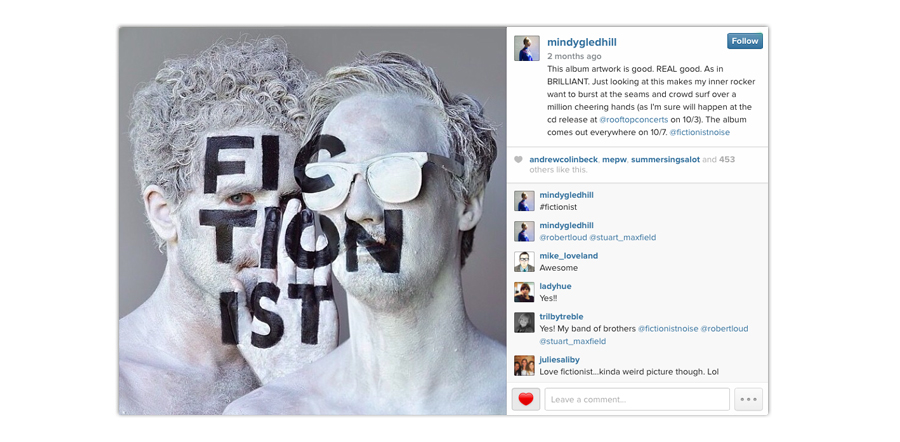Click mike_loveland's avatar
This screenshot has width=900, height=442.
point(524,262)
